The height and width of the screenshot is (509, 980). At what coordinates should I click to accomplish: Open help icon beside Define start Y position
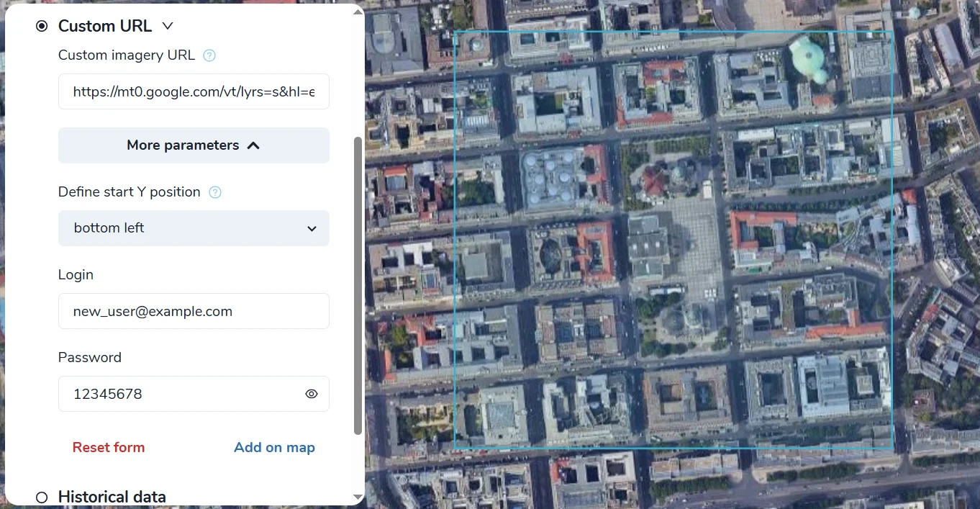(215, 192)
